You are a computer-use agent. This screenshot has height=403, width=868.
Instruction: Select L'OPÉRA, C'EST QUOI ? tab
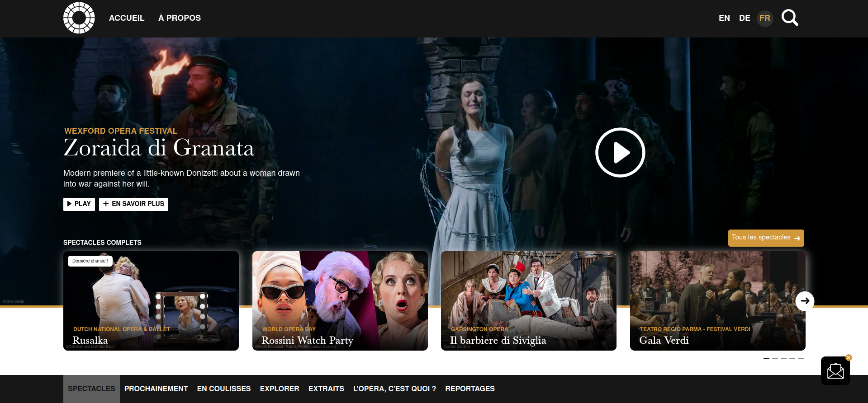coord(394,389)
